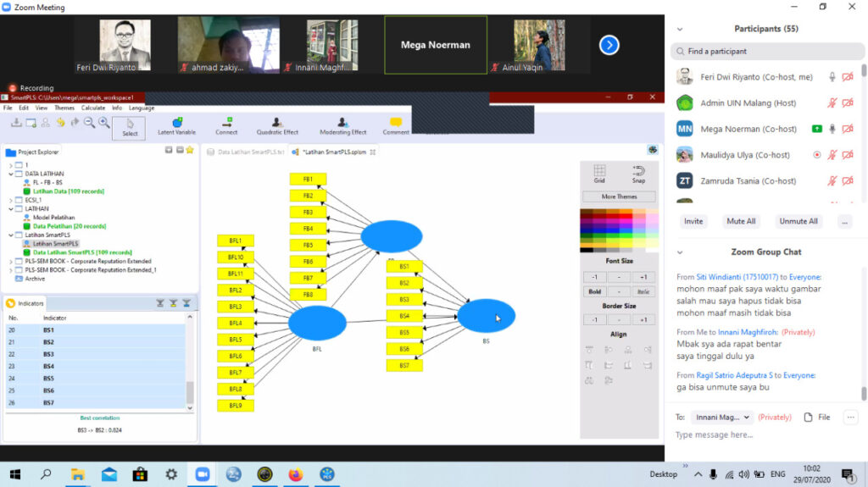Choose the Quadratic Effect tool

click(x=277, y=126)
